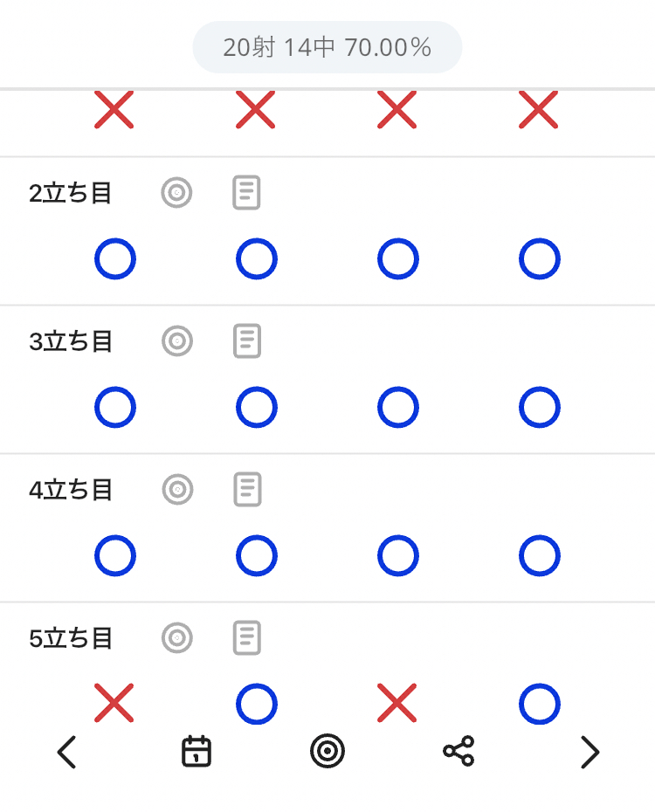The height and width of the screenshot is (812, 655).
Task: Tap the share icon in bottom bar
Action: (x=458, y=751)
